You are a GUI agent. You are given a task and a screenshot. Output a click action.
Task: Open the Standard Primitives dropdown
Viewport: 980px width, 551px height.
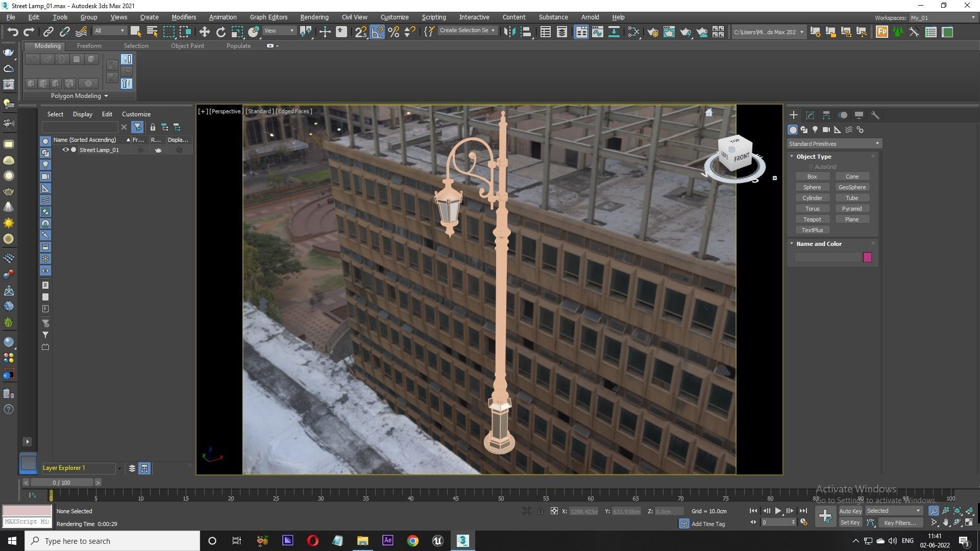pos(834,144)
